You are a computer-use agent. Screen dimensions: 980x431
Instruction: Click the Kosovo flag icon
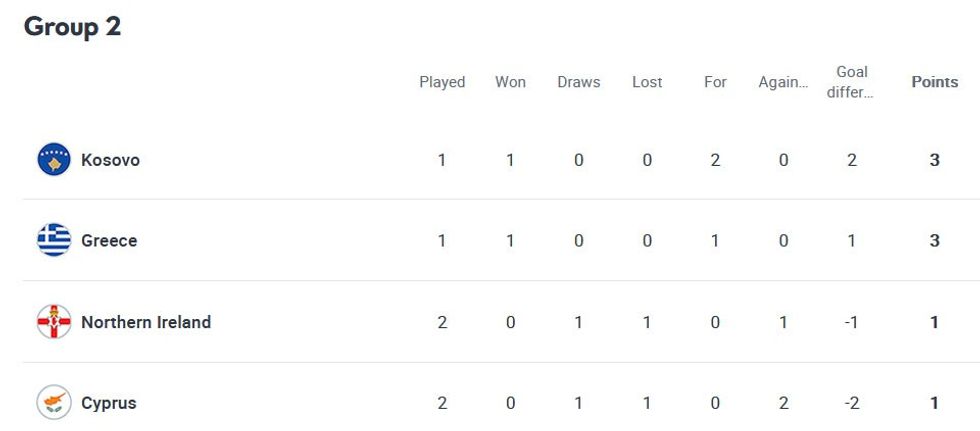coord(54,160)
